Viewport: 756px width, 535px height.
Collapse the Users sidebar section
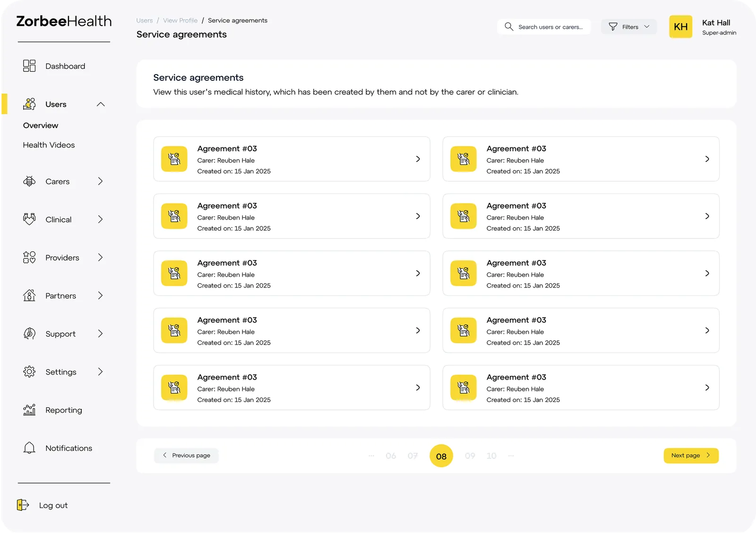(x=101, y=104)
